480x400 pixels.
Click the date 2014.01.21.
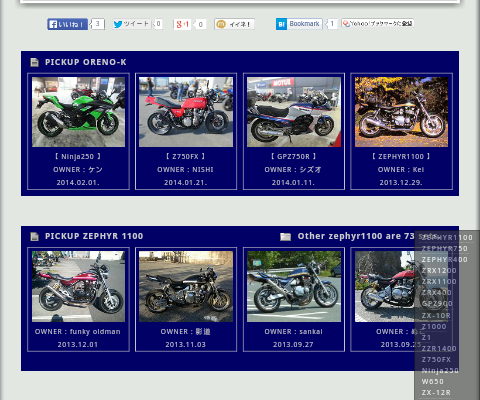(x=185, y=182)
